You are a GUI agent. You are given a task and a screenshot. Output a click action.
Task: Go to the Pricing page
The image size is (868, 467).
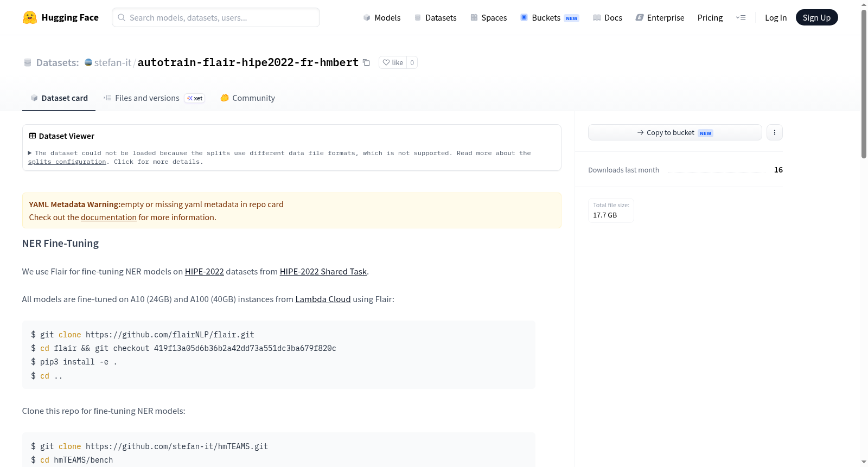point(710,18)
